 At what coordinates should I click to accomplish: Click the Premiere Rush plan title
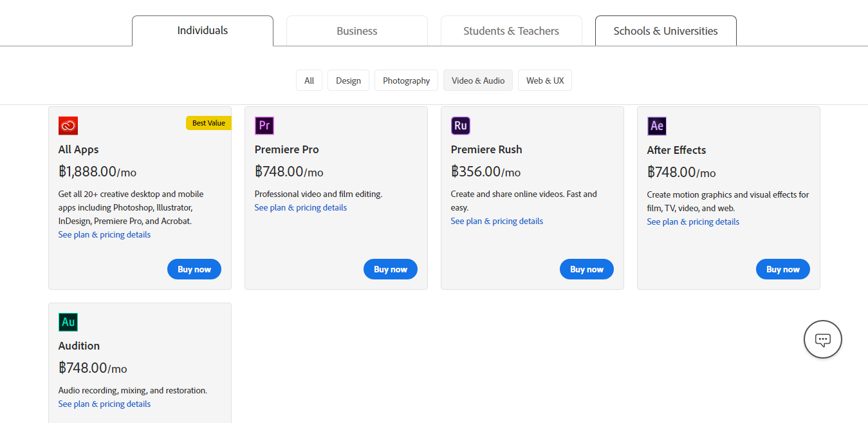click(486, 149)
